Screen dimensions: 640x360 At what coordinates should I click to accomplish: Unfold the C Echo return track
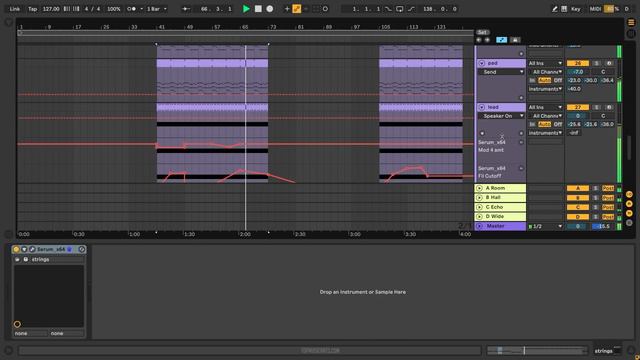click(480, 207)
